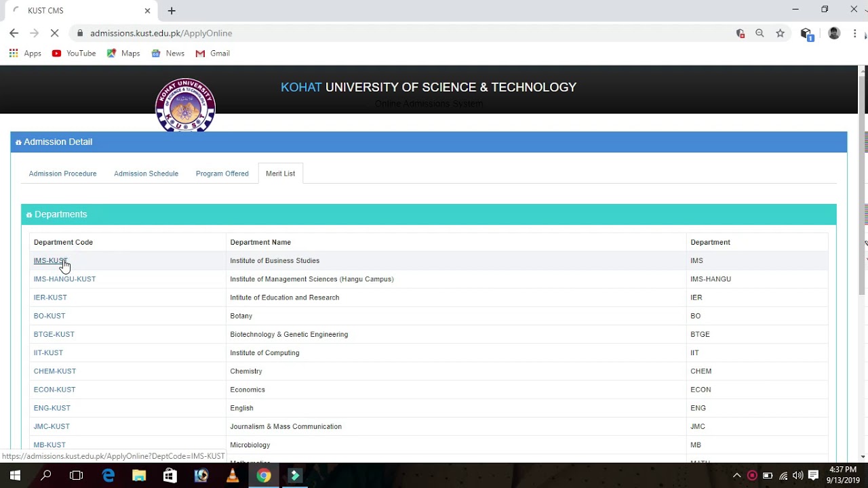This screenshot has width=868, height=488.
Task: Close the KUST CMS tab
Action: tap(147, 11)
